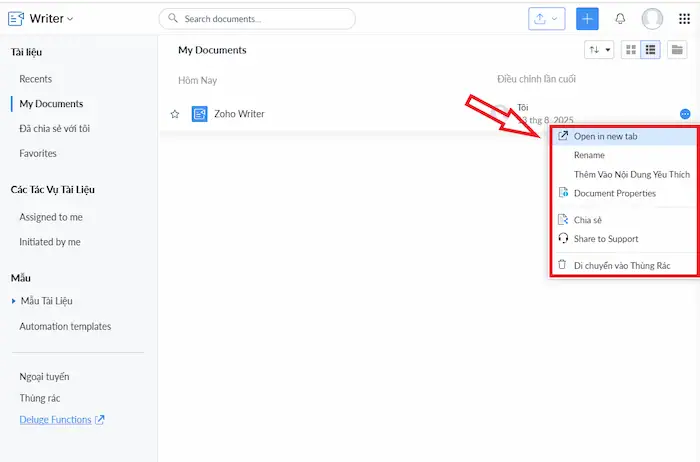
Task: Go to Favorites in sidebar
Action: pos(38,153)
